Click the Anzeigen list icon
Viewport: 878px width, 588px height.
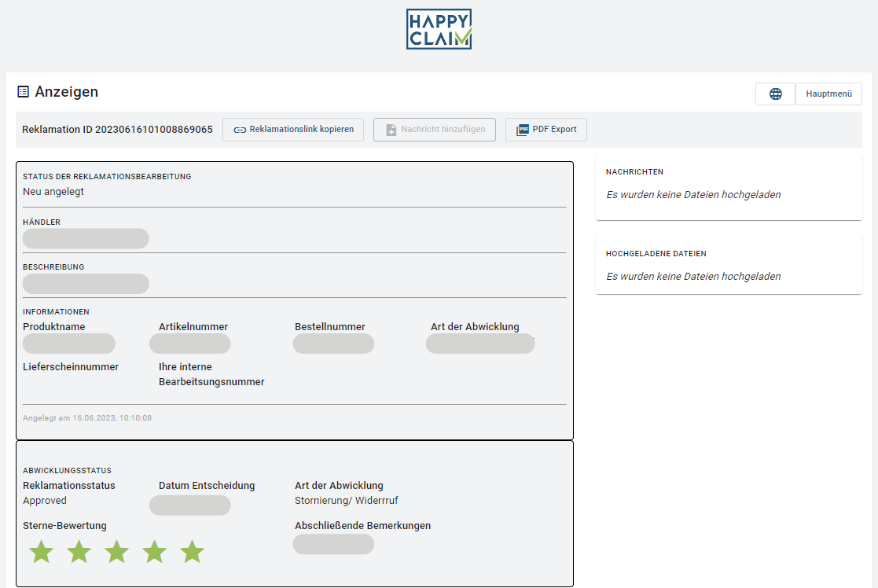[x=23, y=92]
